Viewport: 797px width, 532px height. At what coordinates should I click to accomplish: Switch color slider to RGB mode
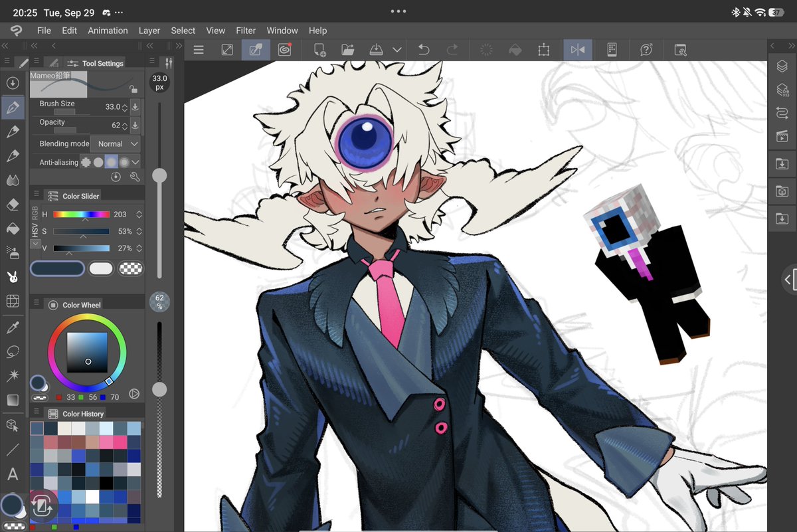tap(35, 213)
